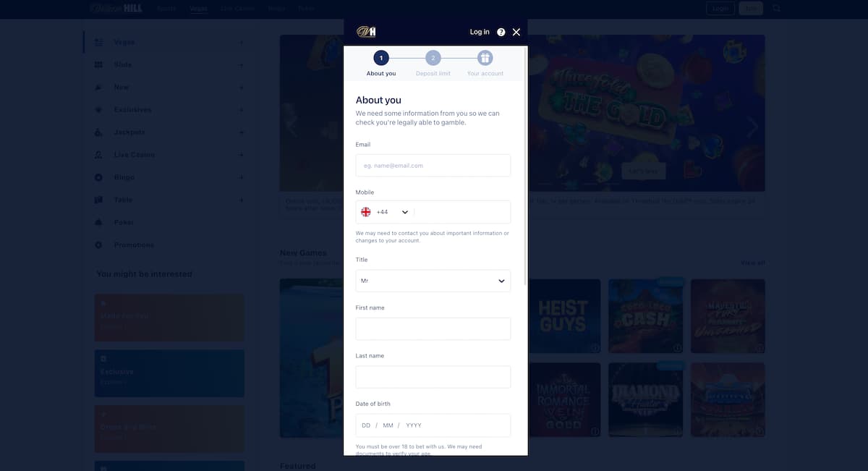Open the Exclusive promo card in the sidebar
The width and height of the screenshot is (868, 471).
pyautogui.click(x=169, y=373)
